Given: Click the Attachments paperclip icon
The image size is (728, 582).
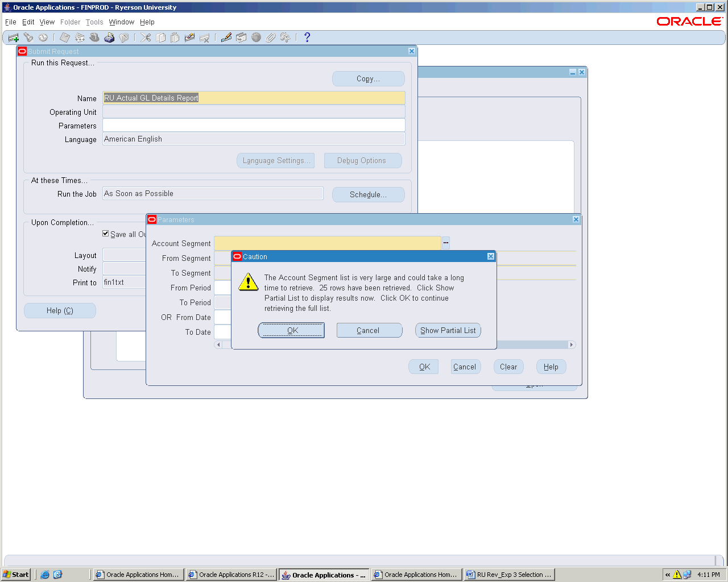Looking at the screenshot, I should tap(271, 38).
